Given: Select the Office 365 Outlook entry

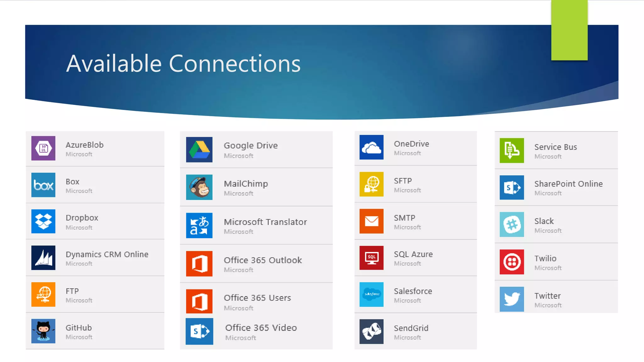Looking at the screenshot, I should [x=263, y=260].
